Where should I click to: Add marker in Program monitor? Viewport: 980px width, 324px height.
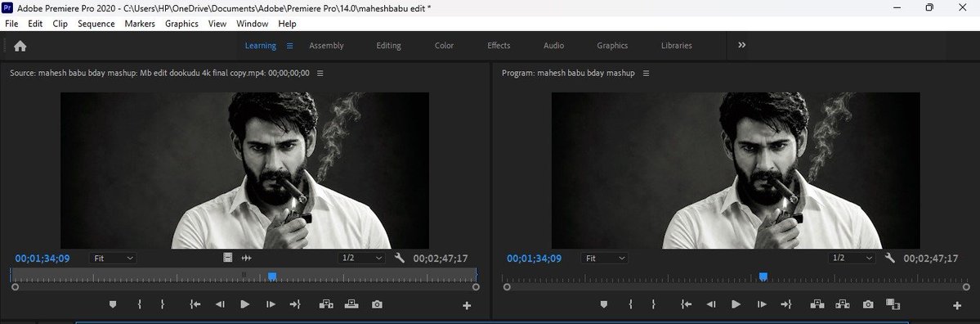click(x=604, y=304)
